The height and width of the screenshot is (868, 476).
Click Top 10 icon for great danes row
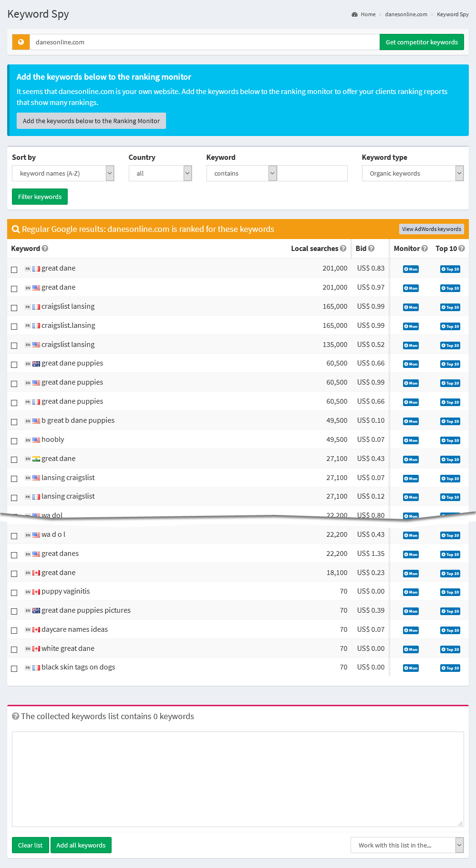[x=450, y=554]
